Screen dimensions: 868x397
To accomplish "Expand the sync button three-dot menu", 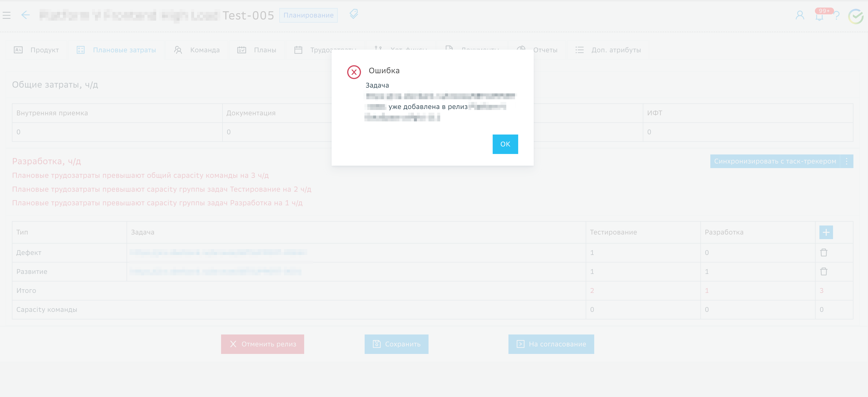I will 846,161.
